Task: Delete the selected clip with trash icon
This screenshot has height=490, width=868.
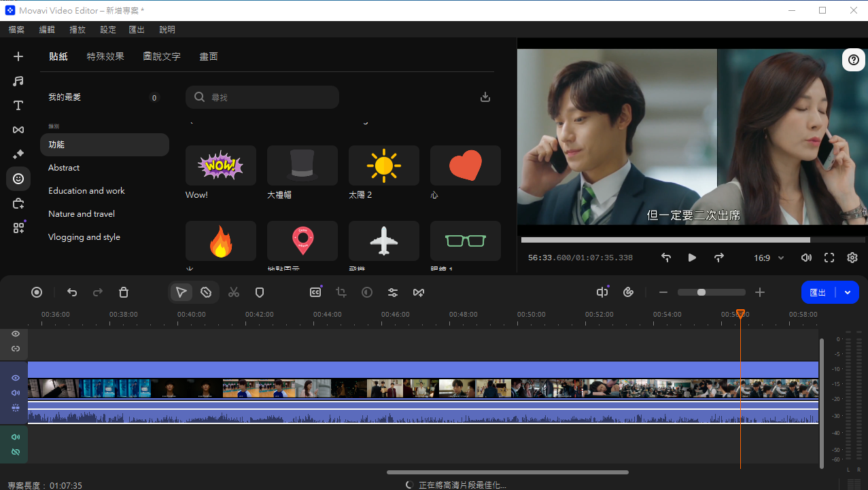Action: coord(124,292)
